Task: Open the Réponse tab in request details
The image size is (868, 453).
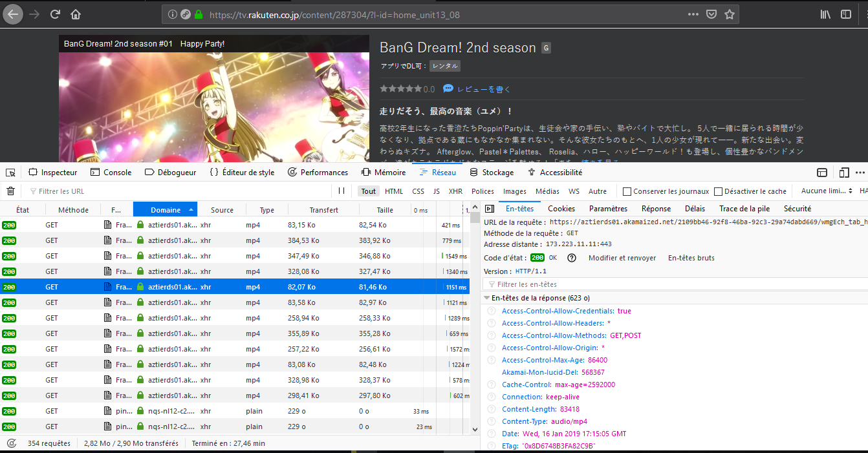Action: [656, 209]
